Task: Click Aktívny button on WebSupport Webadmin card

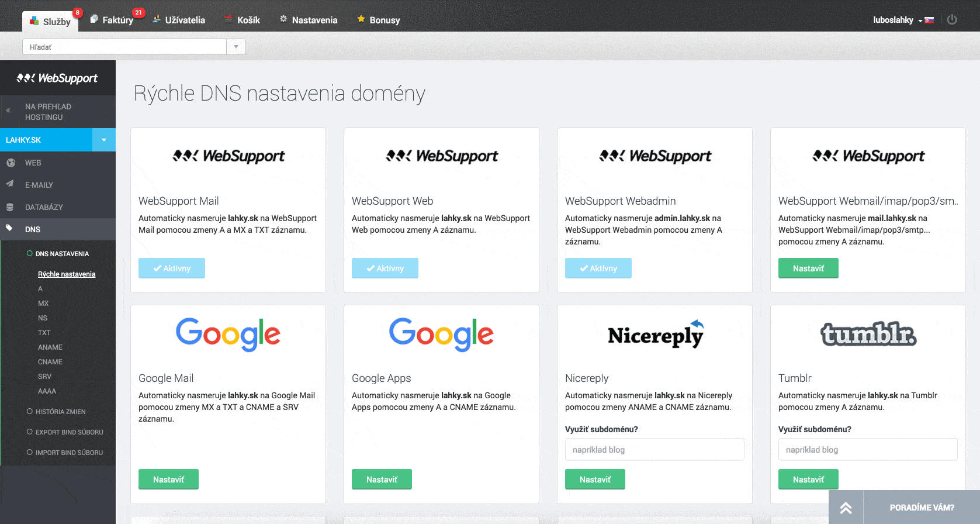Action: point(598,268)
